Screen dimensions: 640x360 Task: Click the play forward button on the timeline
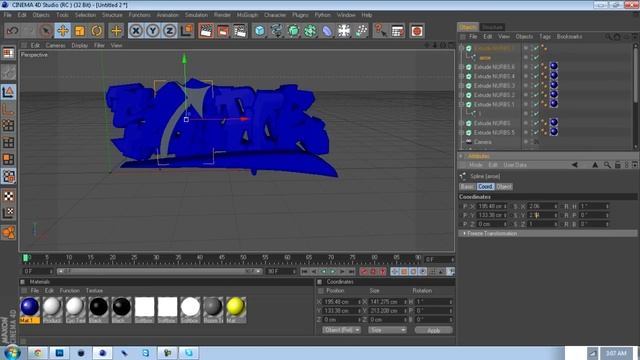[x=332, y=271]
